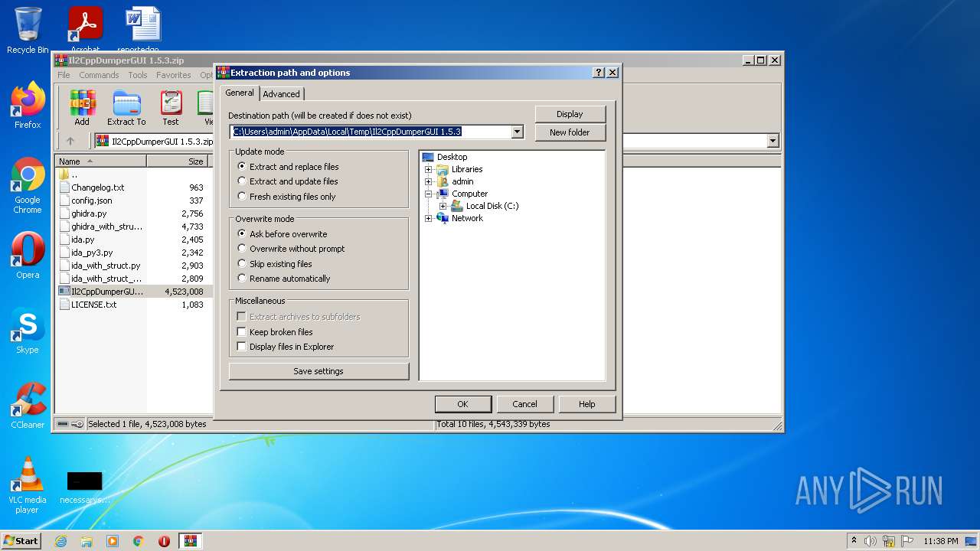This screenshot has height=551, width=980.
Task: Click Save settings button
Action: click(x=318, y=371)
